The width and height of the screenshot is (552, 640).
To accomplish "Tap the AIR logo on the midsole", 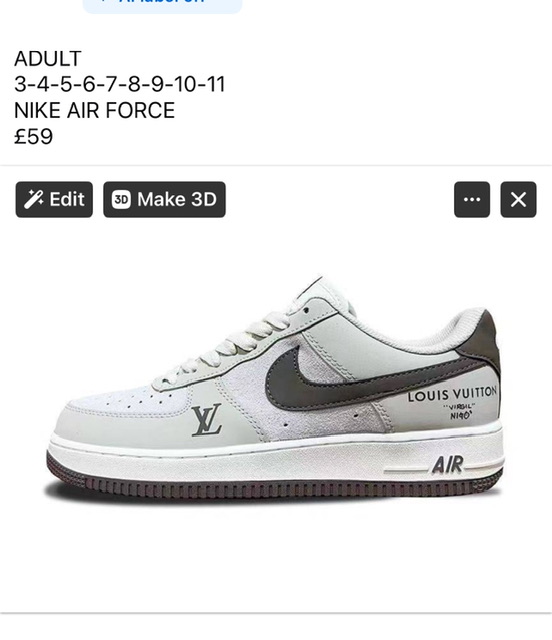I will [448, 465].
